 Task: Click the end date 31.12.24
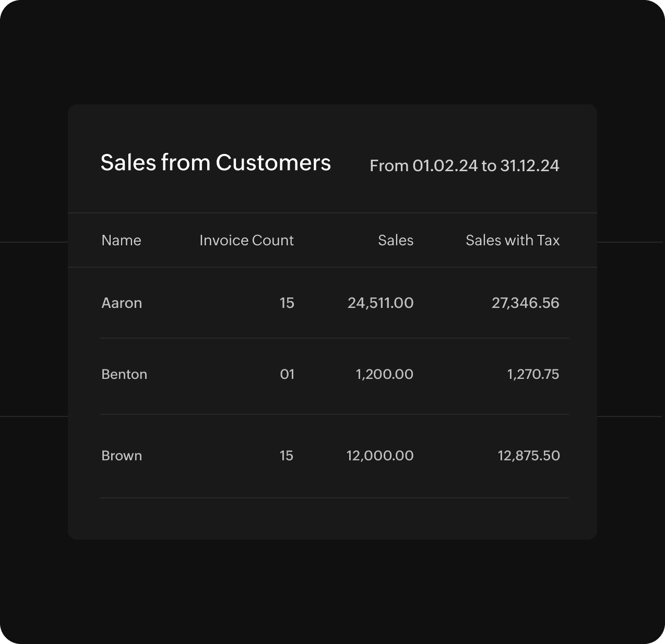[529, 166]
